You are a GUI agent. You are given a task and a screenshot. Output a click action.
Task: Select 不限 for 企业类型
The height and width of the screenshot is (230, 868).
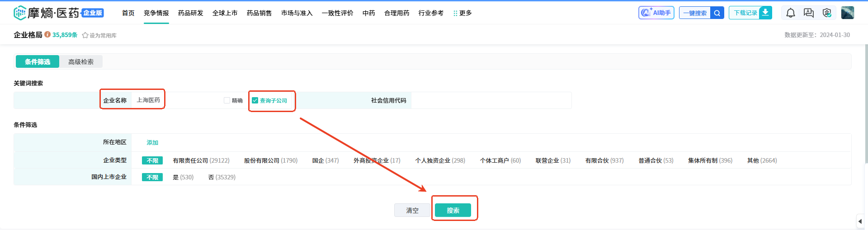click(152, 160)
